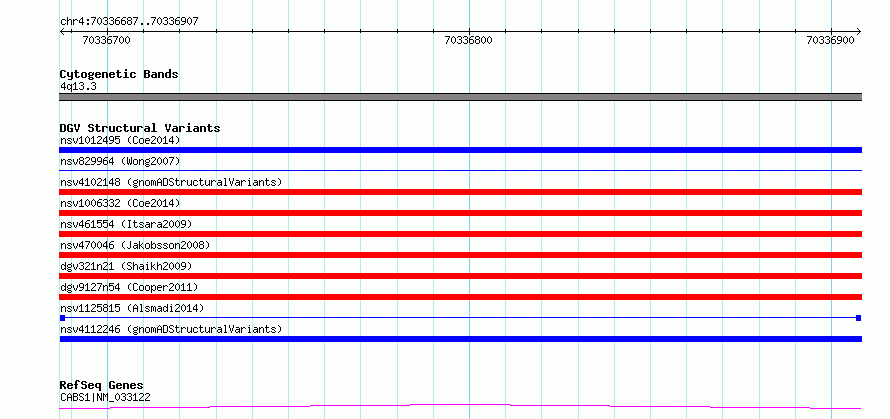890x419 pixels.
Task: Click the nsv1125815 (Alsmadi2014) blue line
Action: tap(460, 318)
